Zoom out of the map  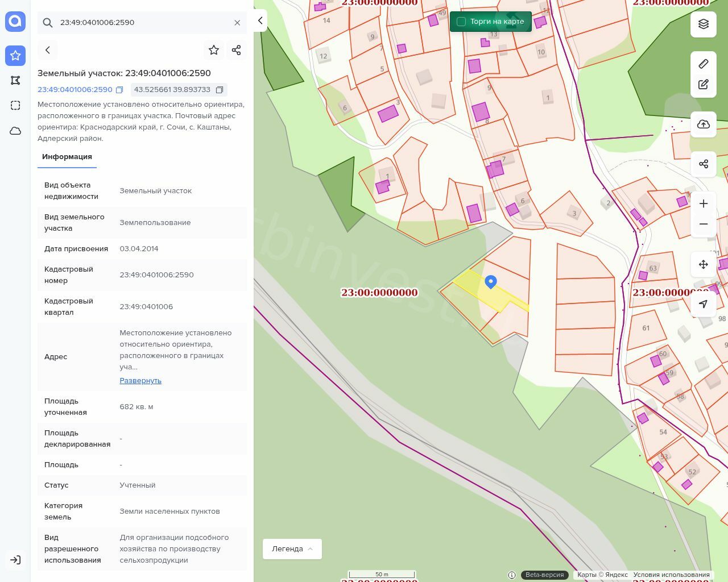click(703, 224)
